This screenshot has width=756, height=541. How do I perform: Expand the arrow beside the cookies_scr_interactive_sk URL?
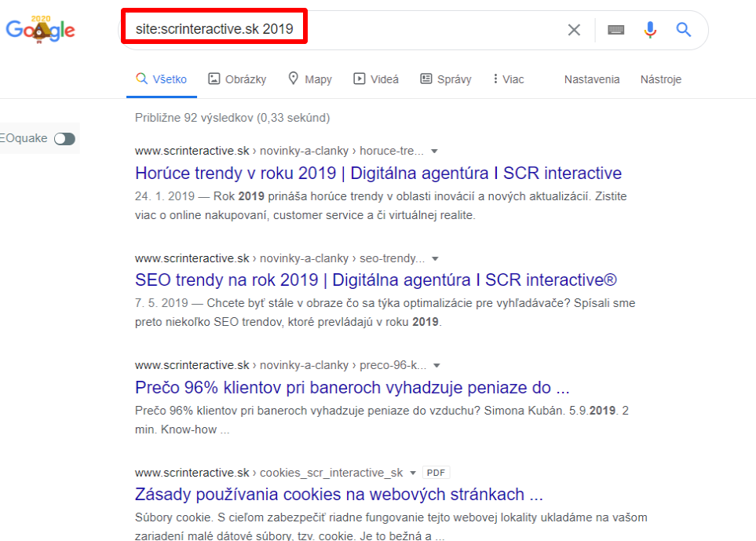point(413,473)
